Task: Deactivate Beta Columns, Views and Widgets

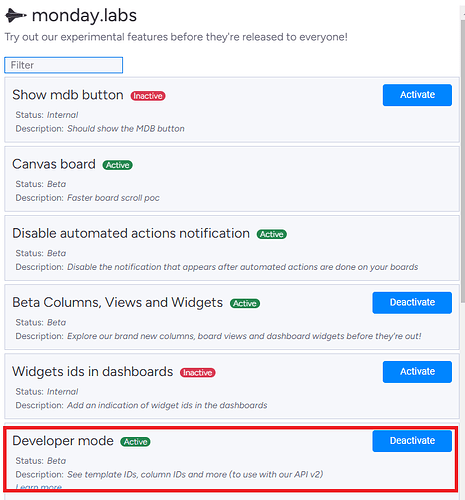Action: pyautogui.click(x=412, y=303)
